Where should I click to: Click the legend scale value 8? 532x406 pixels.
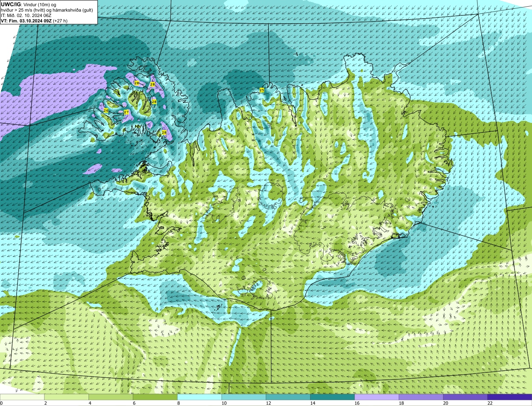click(178, 403)
